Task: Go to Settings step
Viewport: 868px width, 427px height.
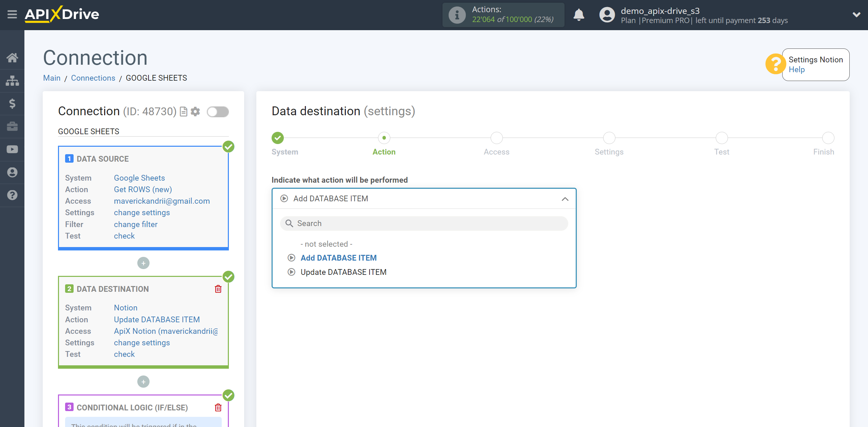Action: (x=609, y=138)
